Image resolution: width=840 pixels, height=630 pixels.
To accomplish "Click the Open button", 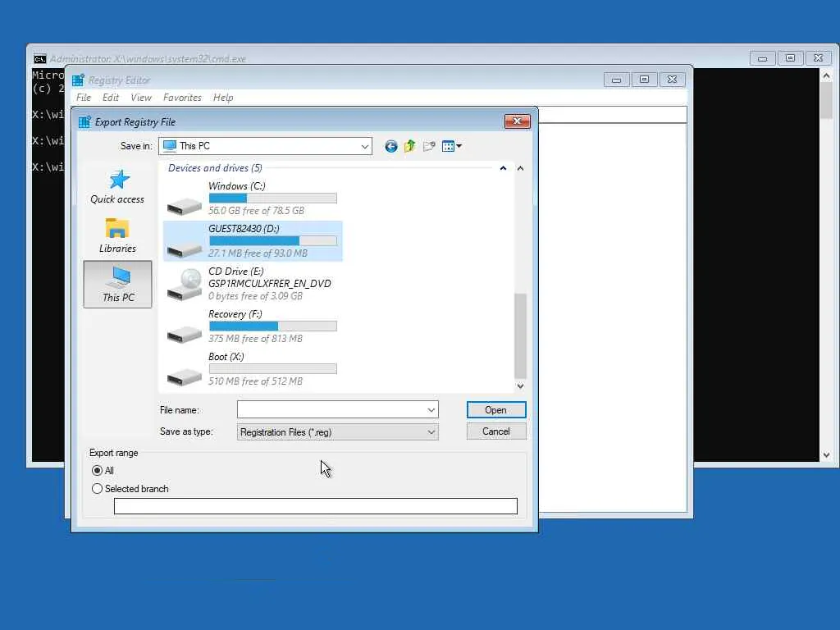I will pyautogui.click(x=496, y=410).
